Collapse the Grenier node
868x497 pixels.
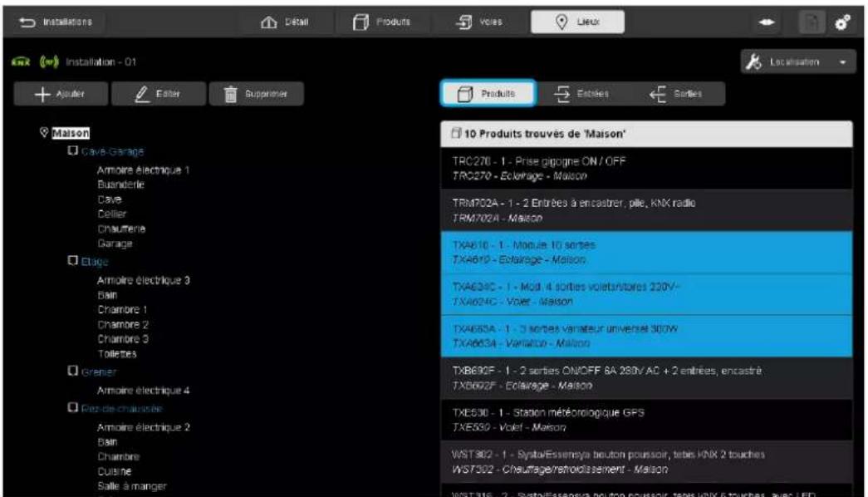[x=72, y=372]
